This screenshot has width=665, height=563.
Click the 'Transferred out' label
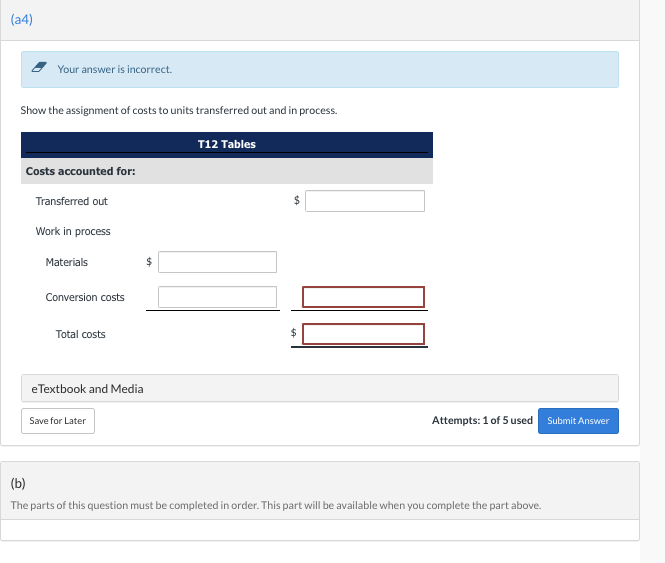[x=72, y=201]
